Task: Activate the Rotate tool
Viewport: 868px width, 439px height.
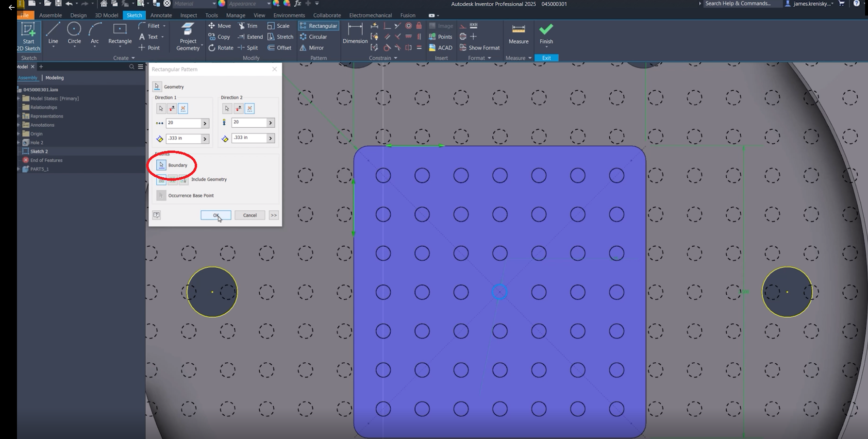Action: (221, 48)
